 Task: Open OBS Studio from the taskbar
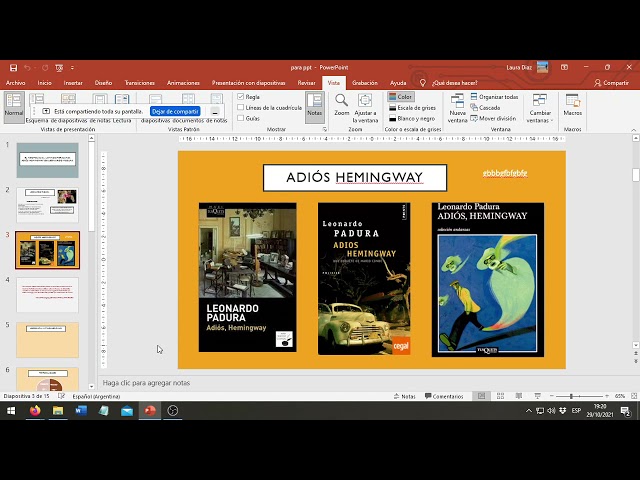click(173, 411)
